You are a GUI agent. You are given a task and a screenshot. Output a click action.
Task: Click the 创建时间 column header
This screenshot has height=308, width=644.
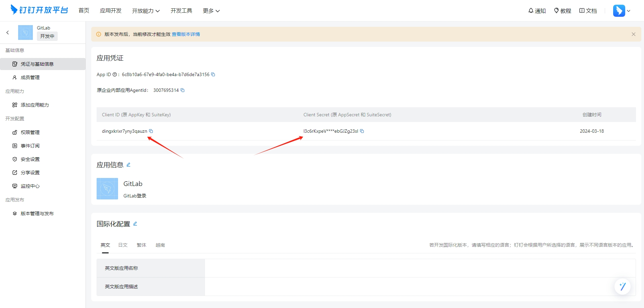[592, 115]
